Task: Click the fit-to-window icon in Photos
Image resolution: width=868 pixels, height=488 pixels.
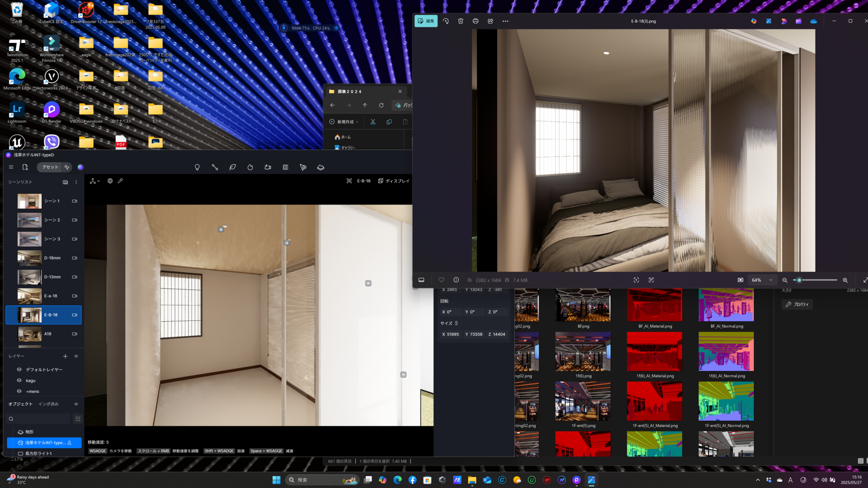Action: pyautogui.click(x=741, y=280)
